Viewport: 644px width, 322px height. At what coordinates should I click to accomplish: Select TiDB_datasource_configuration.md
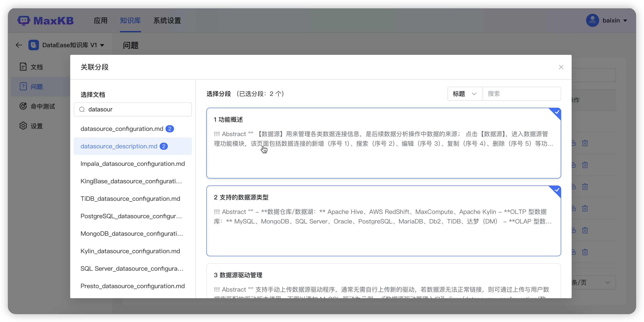point(133,199)
